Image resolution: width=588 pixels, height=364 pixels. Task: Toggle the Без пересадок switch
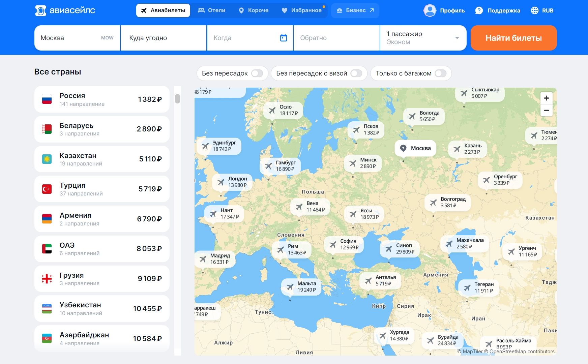click(257, 73)
